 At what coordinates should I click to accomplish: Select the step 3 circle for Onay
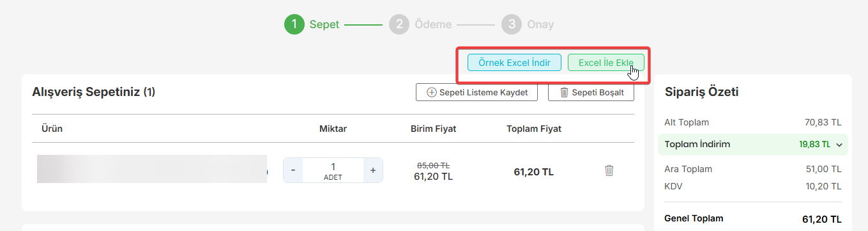point(511,24)
